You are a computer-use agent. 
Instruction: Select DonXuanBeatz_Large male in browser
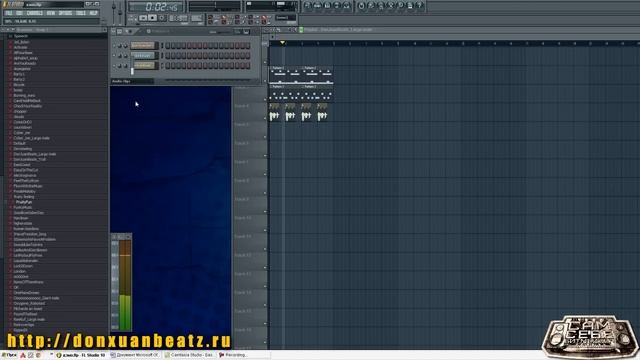tap(34, 154)
